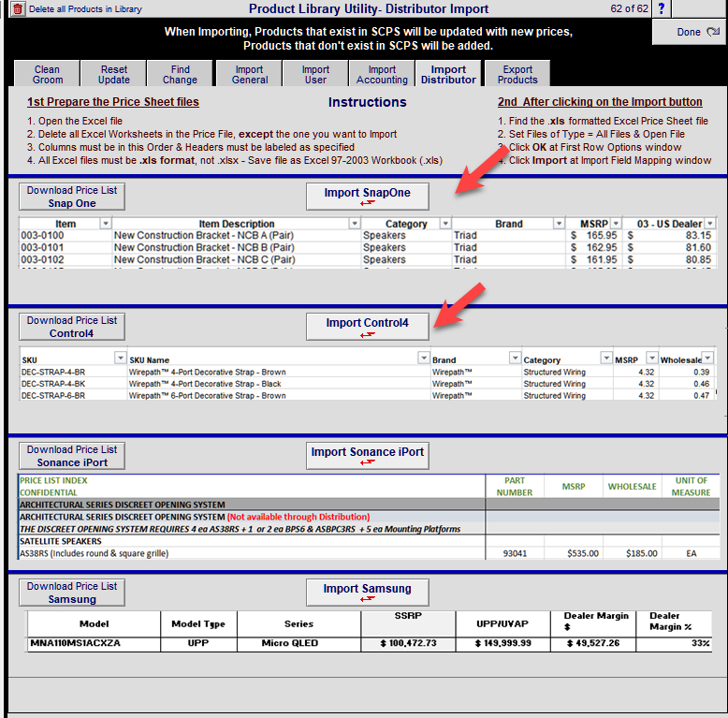Open the Wholesale column filter dropdown

point(707,358)
